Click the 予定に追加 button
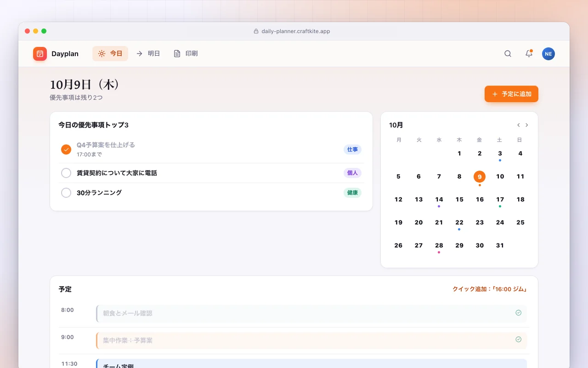 click(511, 94)
